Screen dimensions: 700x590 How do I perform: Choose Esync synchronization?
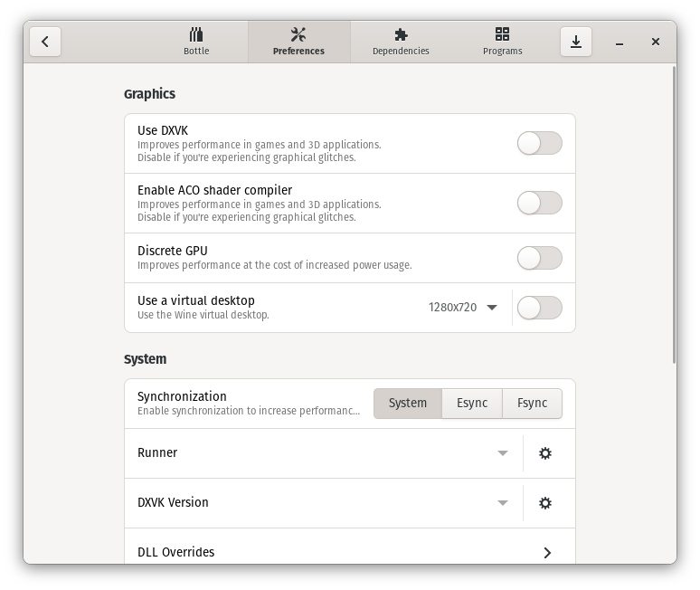(x=472, y=404)
